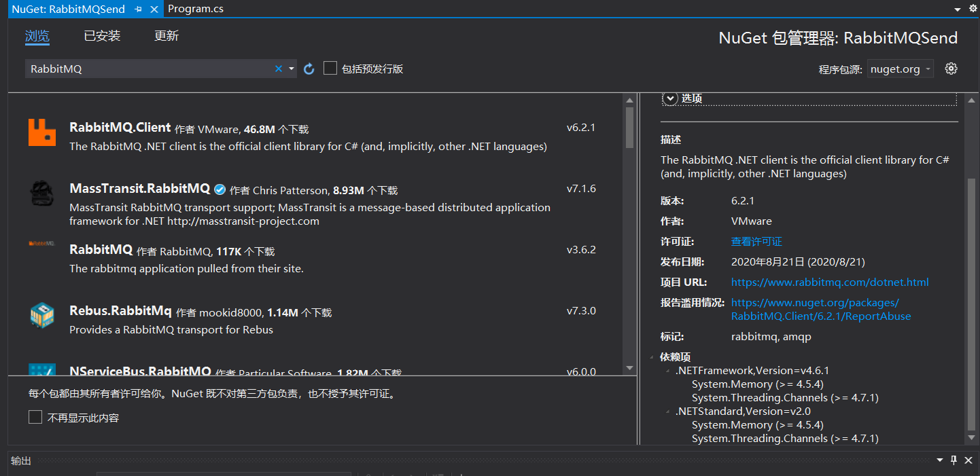Collapse the Options section chevron
The height and width of the screenshot is (476, 980).
tap(671, 98)
